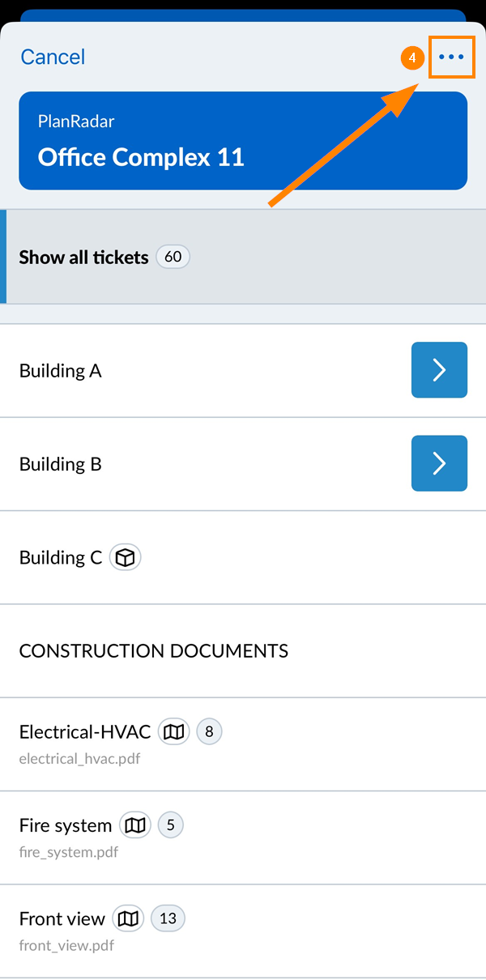Click the 3D cube icon beside Building C
Viewport: 486px width, 980px height.
pos(126,558)
